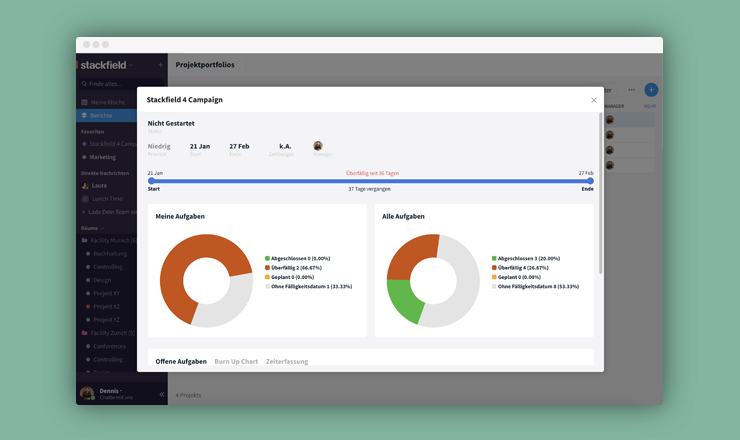Image resolution: width=740 pixels, height=440 pixels.
Task: Click the 21 Jan start date
Action: [200, 146]
